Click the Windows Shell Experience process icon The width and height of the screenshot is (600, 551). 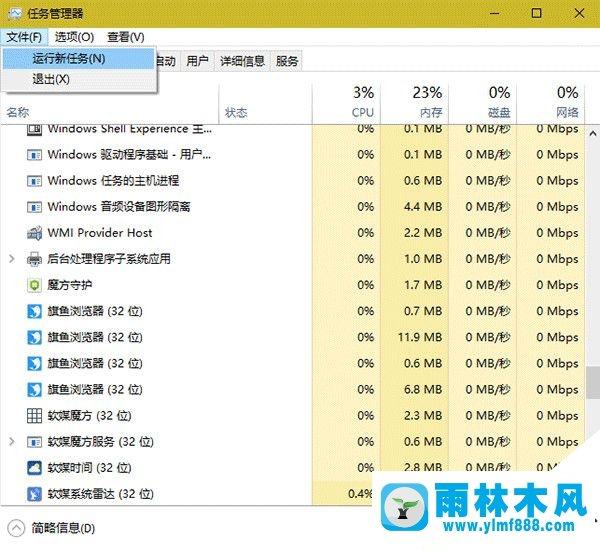pyautogui.click(x=34, y=129)
